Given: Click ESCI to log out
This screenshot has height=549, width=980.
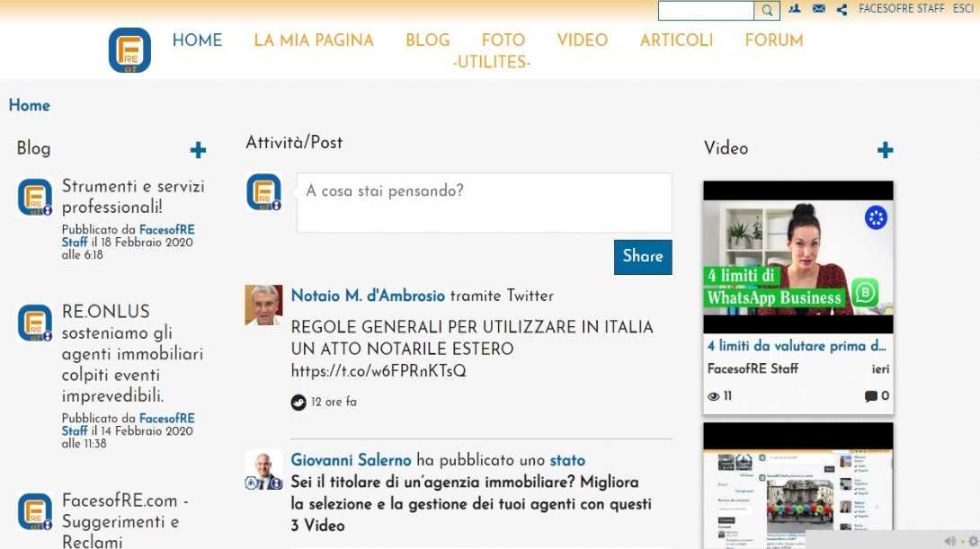Looking at the screenshot, I should click(x=963, y=9).
